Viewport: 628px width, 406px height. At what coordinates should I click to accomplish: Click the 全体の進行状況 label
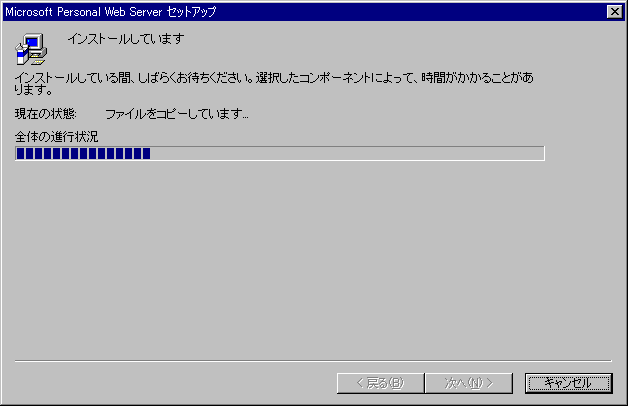[56, 137]
